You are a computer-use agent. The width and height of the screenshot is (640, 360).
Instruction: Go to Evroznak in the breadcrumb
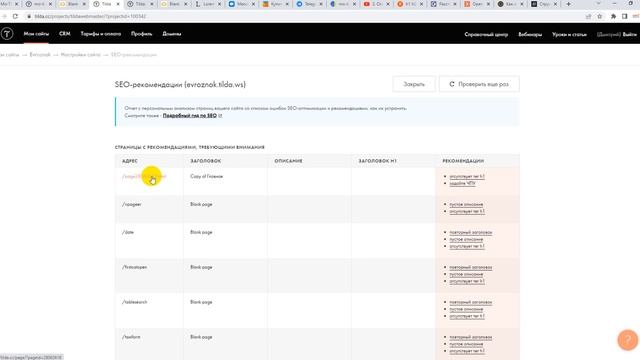click(40, 55)
